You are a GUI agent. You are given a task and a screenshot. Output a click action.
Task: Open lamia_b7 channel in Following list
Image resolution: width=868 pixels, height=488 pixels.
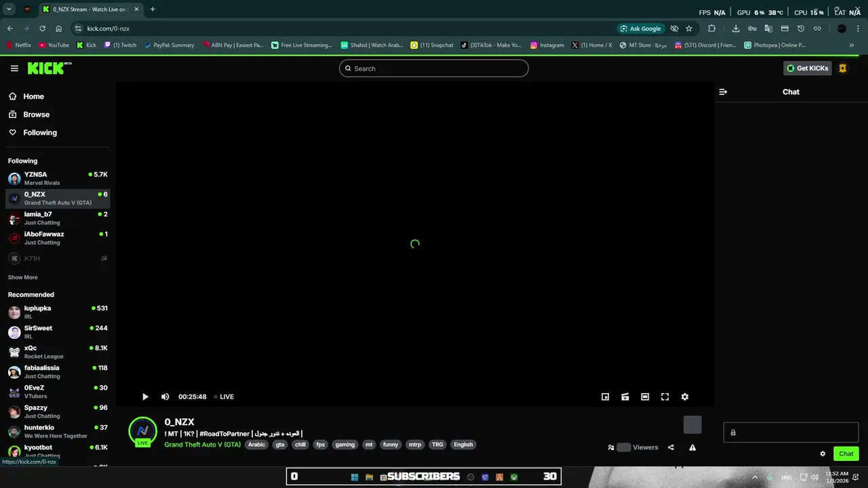(x=58, y=218)
